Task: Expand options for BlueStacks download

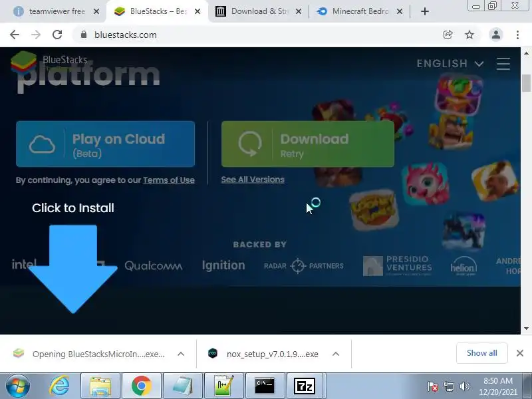Action: tap(181, 354)
